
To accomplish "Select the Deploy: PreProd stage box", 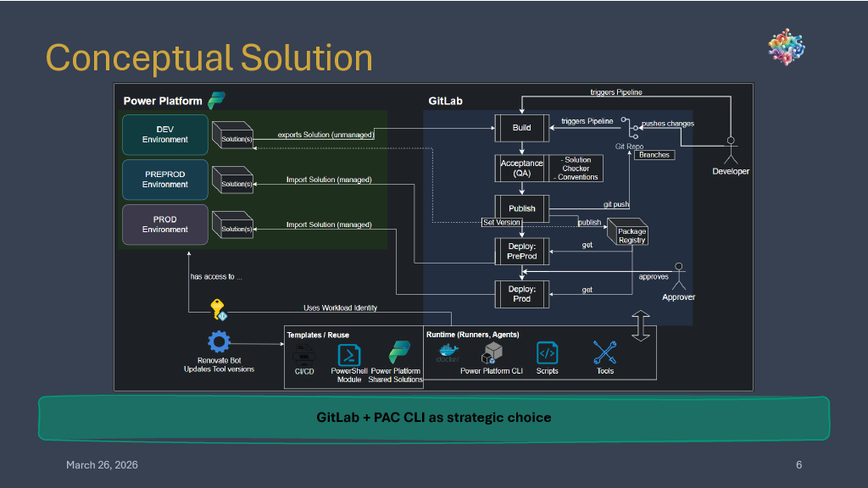I will tap(522, 250).
